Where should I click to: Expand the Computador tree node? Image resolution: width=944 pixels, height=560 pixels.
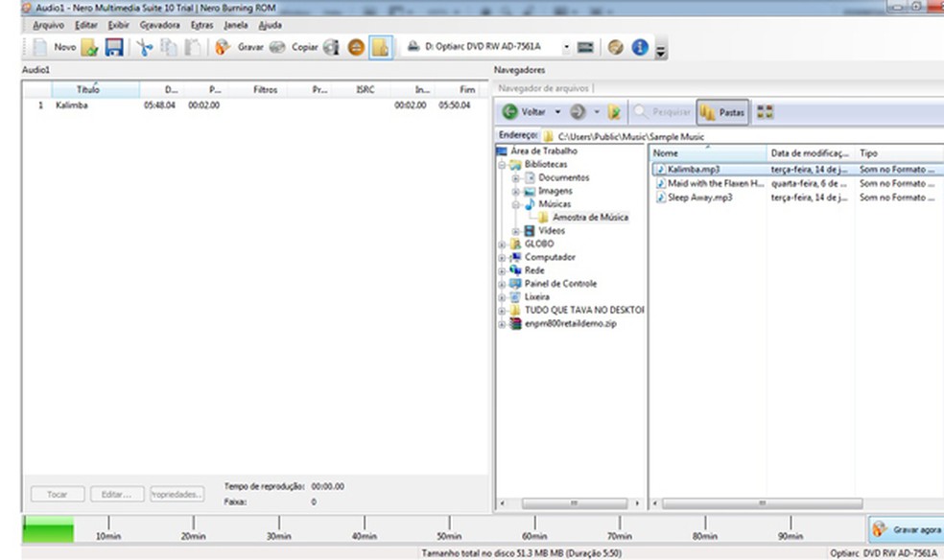click(x=502, y=258)
